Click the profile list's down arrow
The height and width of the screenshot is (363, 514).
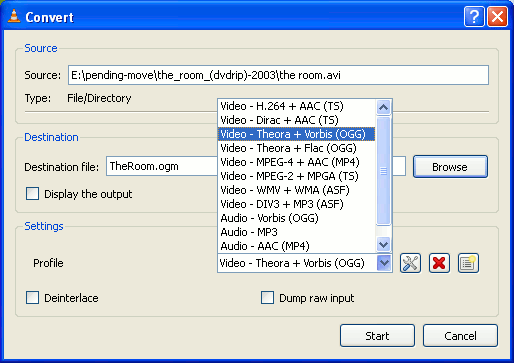[x=383, y=244]
